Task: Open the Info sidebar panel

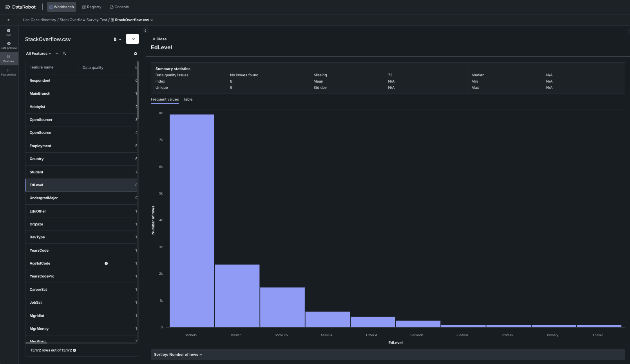Action: (9, 32)
